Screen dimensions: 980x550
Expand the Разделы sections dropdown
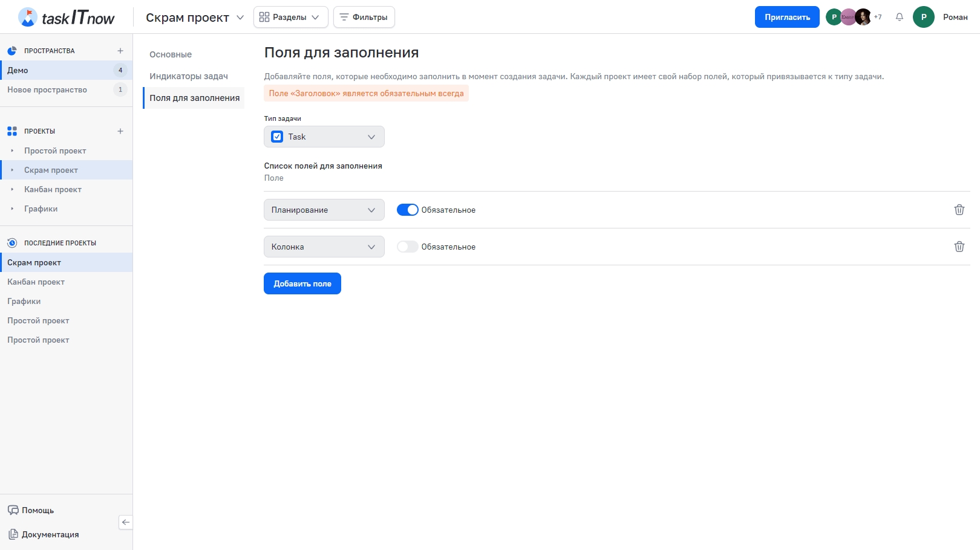290,17
